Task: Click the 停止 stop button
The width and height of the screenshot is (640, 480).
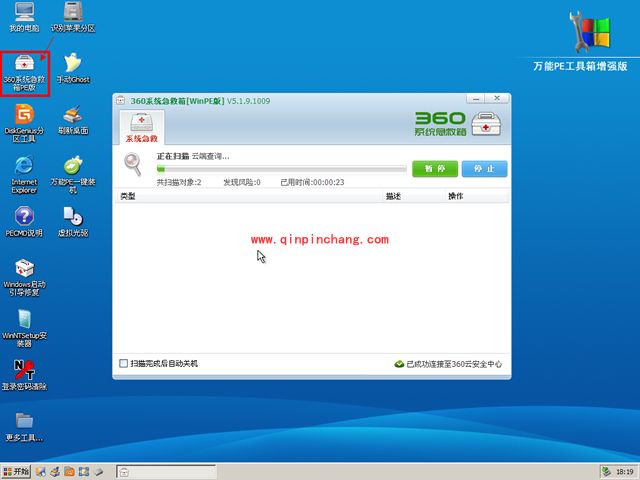Action: pyautogui.click(x=484, y=169)
